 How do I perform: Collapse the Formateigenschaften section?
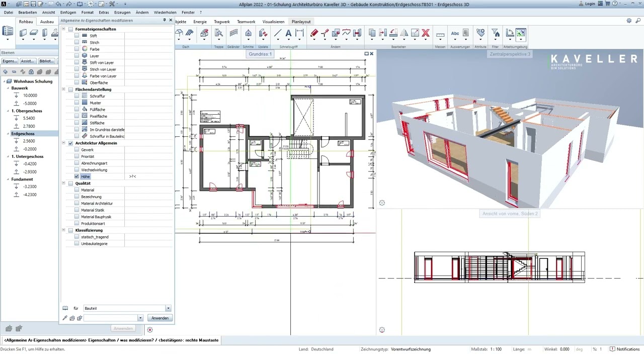(64, 29)
